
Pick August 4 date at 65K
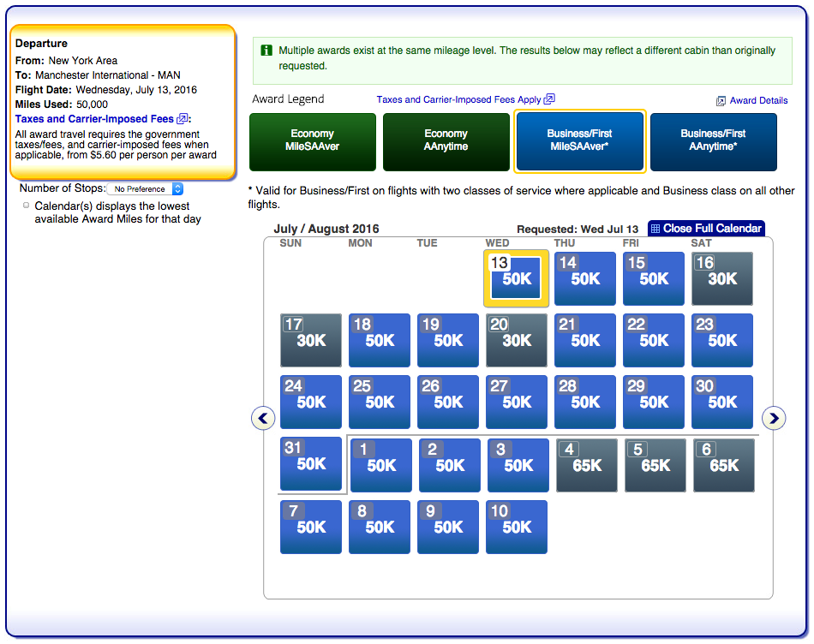[587, 465]
